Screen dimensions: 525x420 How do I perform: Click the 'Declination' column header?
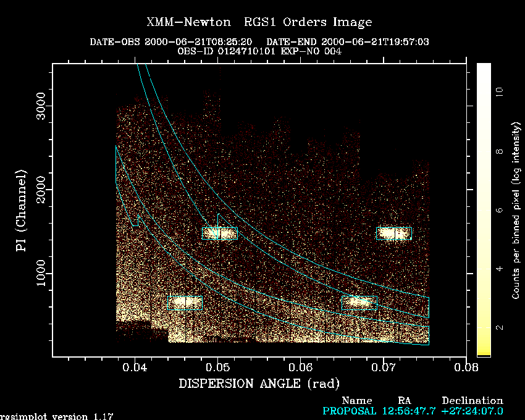472,401
